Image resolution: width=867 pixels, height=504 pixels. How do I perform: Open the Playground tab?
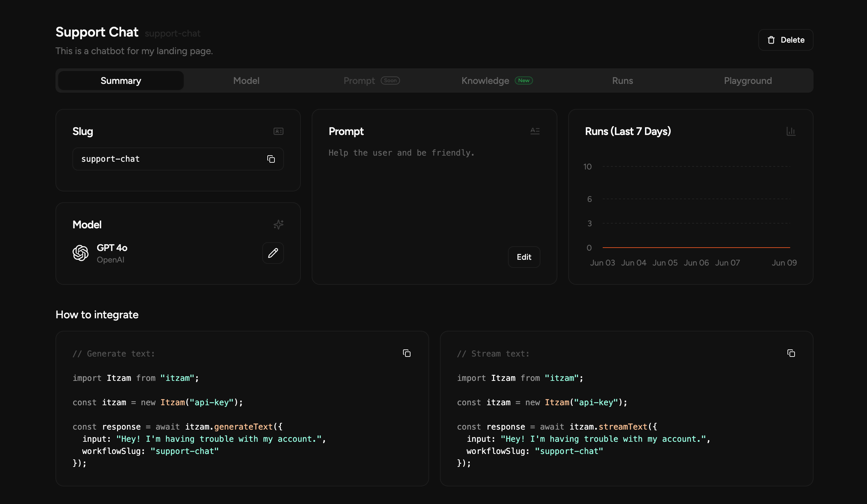click(x=747, y=81)
